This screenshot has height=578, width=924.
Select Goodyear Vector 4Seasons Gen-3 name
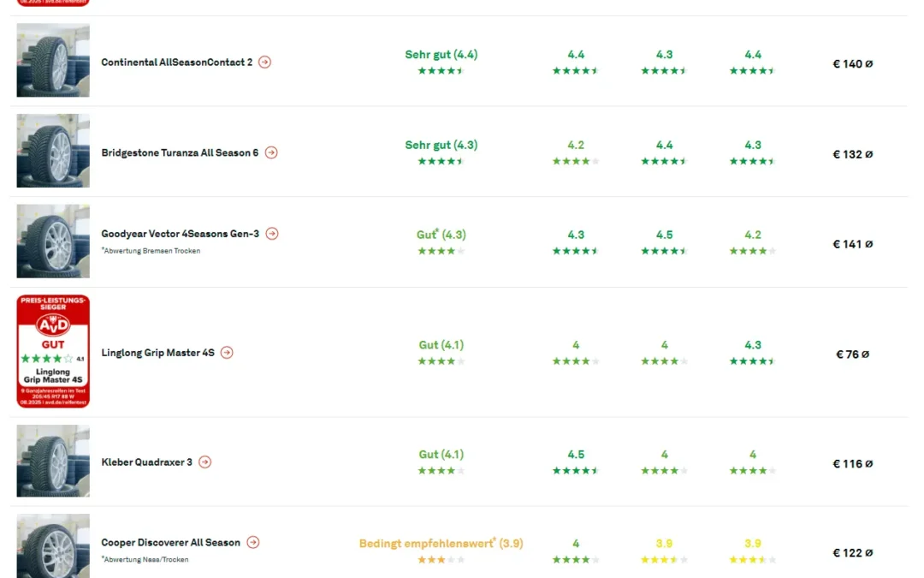(180, 234)
